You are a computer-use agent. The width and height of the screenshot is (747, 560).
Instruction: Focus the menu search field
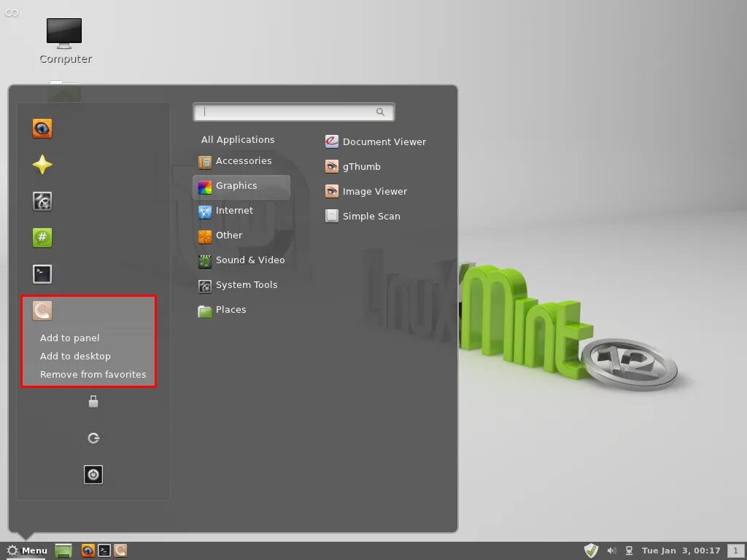point(293,112)
